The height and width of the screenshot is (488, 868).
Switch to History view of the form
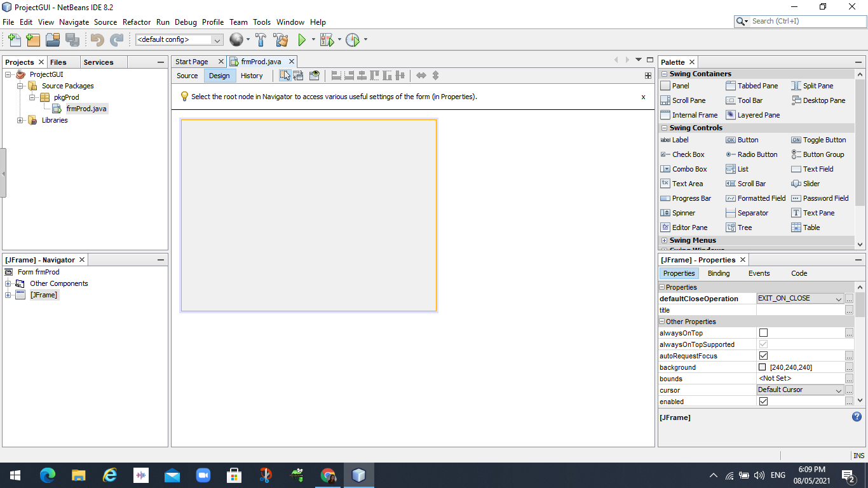click(252, 76)
